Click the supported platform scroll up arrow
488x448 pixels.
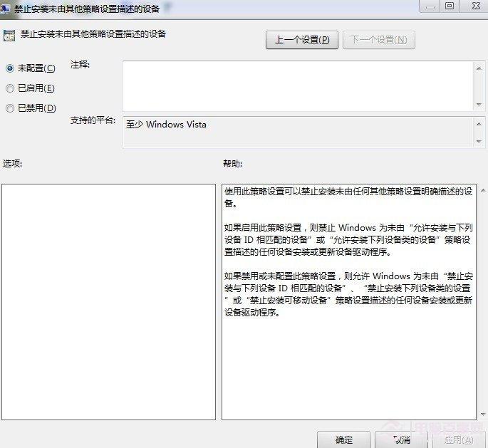479,124
